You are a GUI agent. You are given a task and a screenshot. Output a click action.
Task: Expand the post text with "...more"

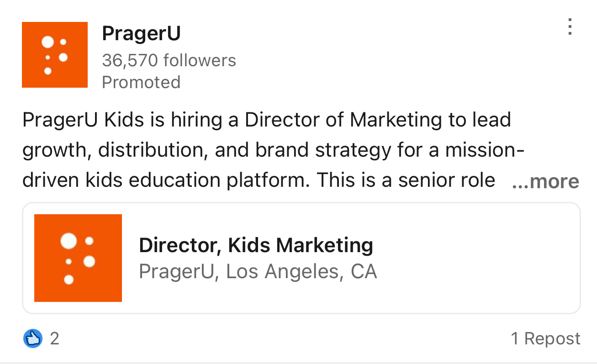coord(546,181)
